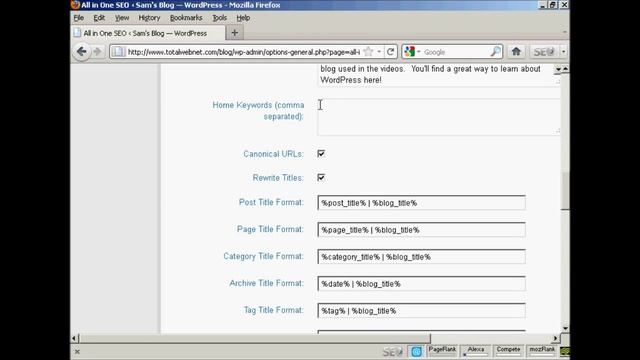This screenshot has width=640, height=360.
Task: Click the description text area containing 'WordPress here!'
Action: tap(435, 75)
